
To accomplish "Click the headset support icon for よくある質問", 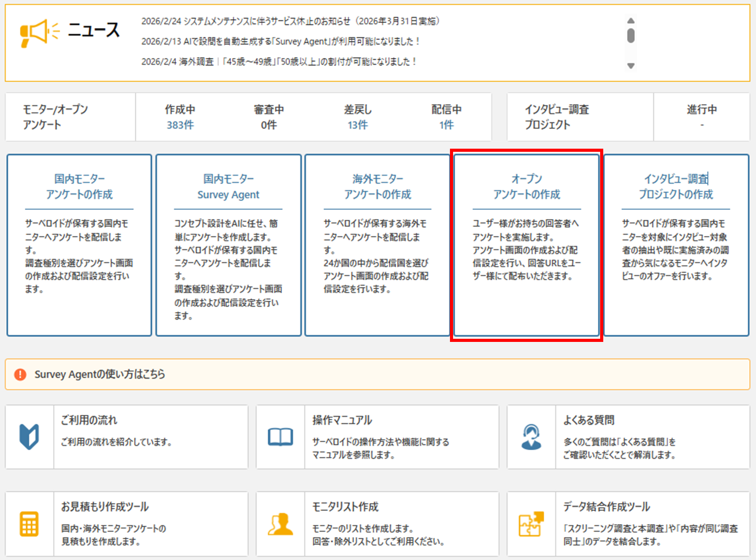I will point(531,437).
